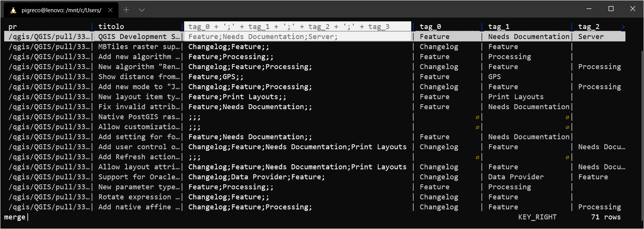644x229 pixels.
Task: Click the pigreco@lenovo tab title
Action: (x=61, y=10)
